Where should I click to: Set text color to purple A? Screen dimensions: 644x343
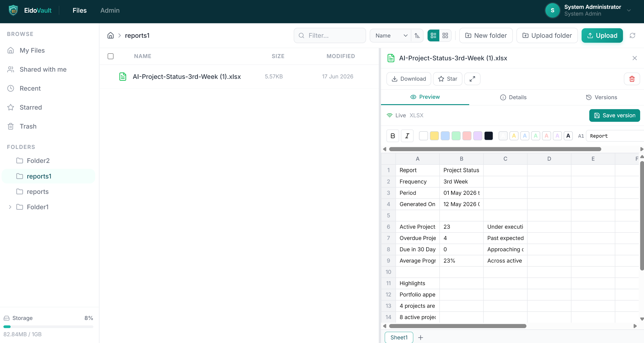tap(557, 136)
